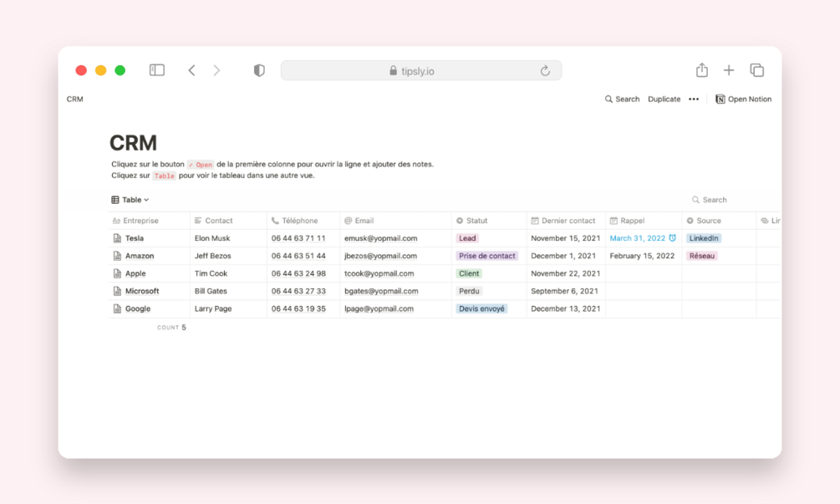This screenshot has height=504, width=840.
Task: Open the Share icon in the toolbar
Action: [x=702, y=69]
